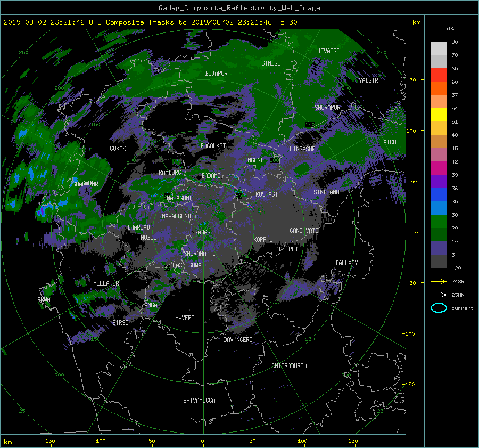Select the red 60 dBZ color swatch
Screen dimensions: 479x448
439,75
